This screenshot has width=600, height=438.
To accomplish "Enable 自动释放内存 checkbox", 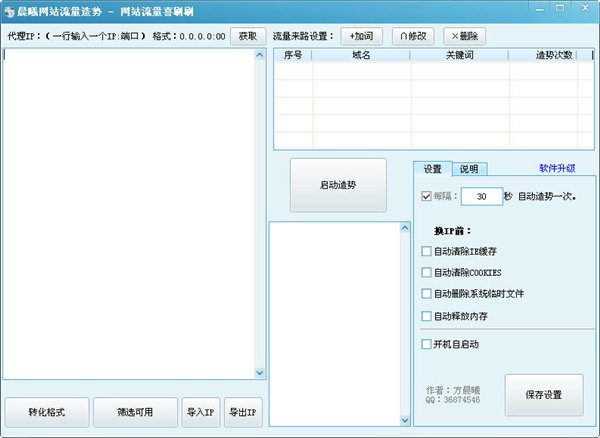I will (x=426, y=316).
